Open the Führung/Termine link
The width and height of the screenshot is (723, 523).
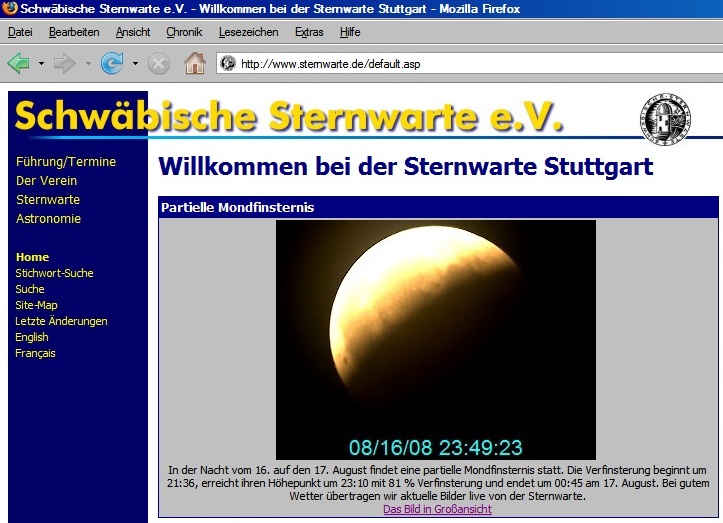pos(66,162)
